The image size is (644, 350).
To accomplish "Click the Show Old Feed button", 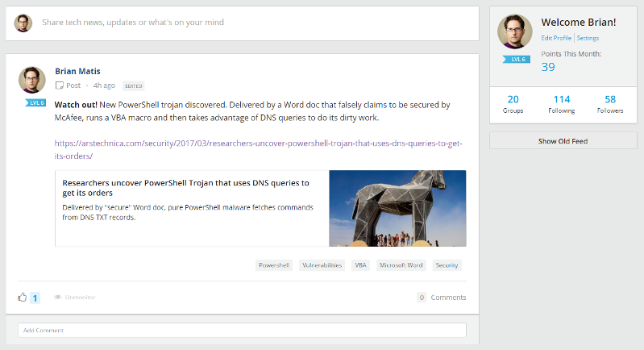I will (563, 141).
